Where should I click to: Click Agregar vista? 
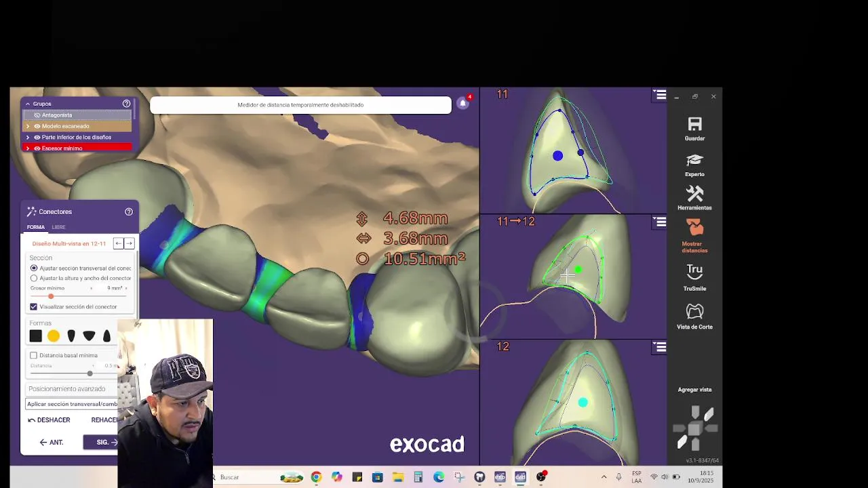pos(694,390)
